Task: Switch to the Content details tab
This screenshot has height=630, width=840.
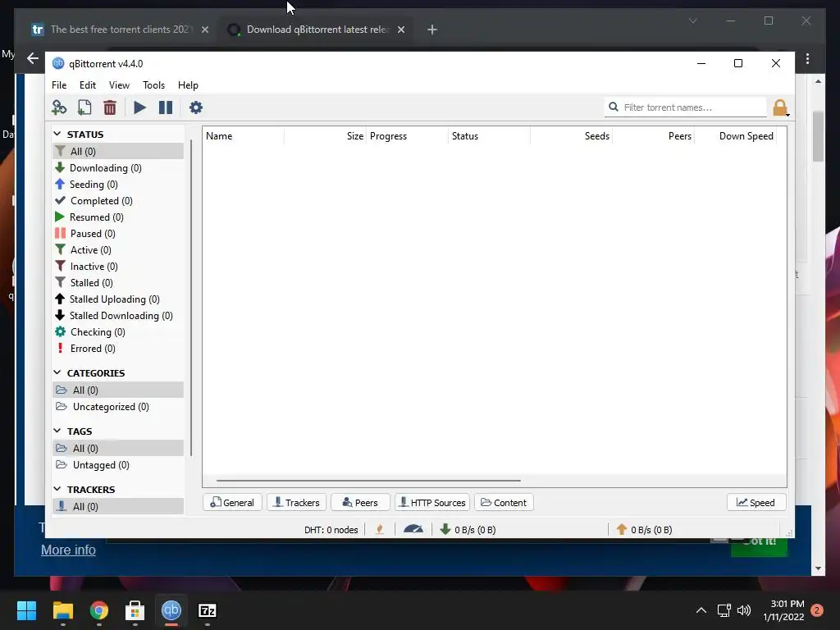Action: (x=504, y=503)
